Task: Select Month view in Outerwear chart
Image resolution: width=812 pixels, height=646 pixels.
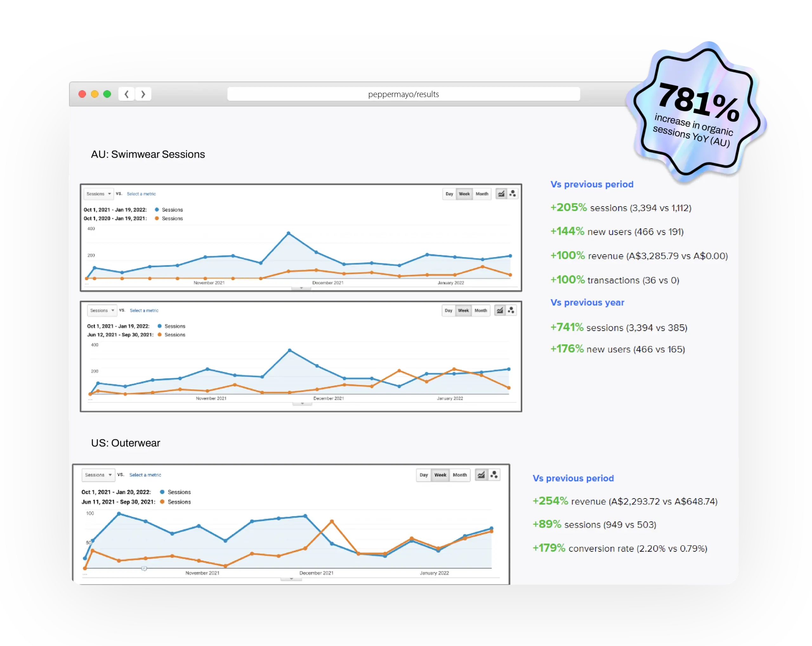Action: coord(460,475)
